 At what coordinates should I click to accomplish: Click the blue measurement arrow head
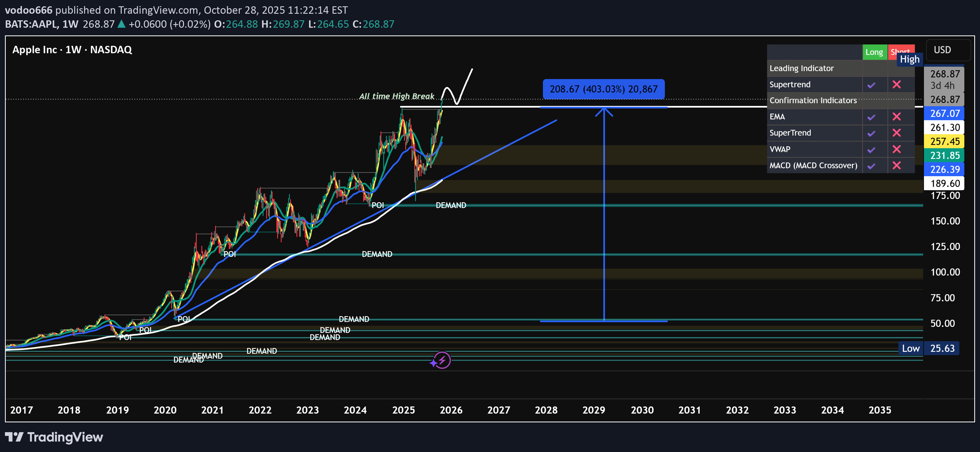pos(604,111)
